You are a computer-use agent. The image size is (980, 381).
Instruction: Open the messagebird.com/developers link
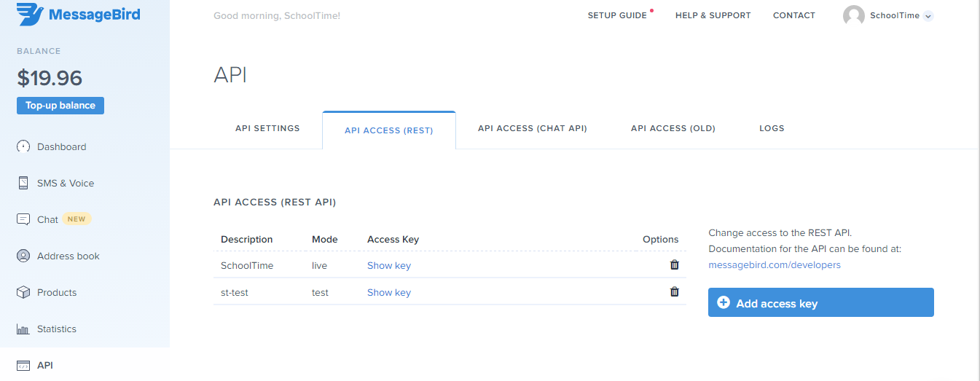click(x=775, y=265)
